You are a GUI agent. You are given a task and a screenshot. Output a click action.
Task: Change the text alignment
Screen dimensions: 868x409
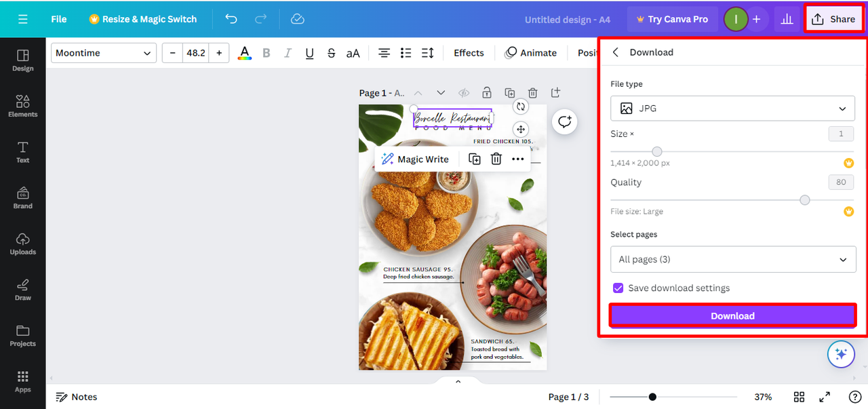click(x=384, y=53)
